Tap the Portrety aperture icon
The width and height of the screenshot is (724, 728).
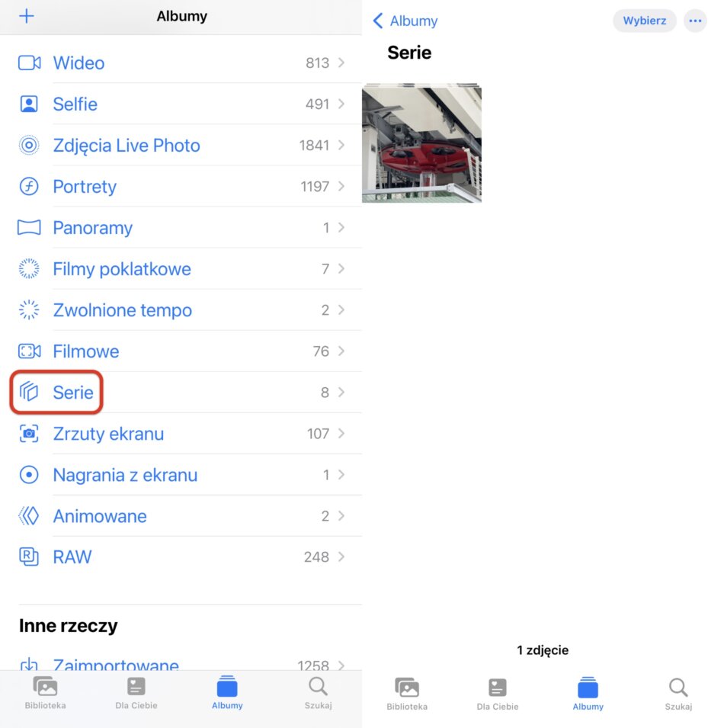[29, 187]
